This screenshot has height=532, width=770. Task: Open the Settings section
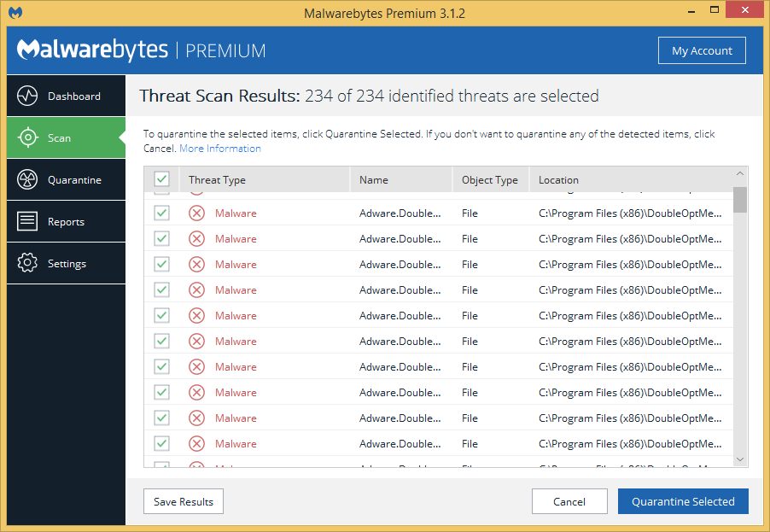67,263
